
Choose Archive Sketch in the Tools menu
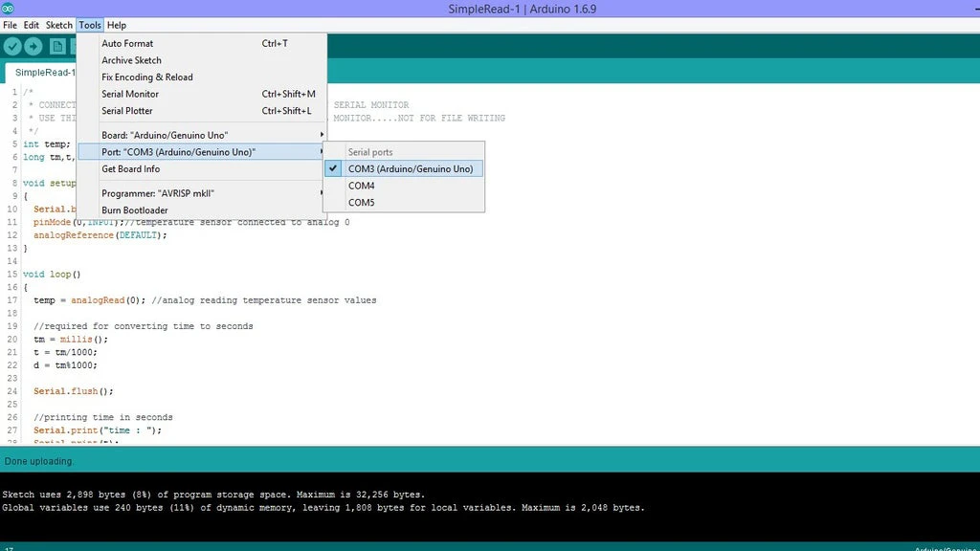tap(131, 60)
